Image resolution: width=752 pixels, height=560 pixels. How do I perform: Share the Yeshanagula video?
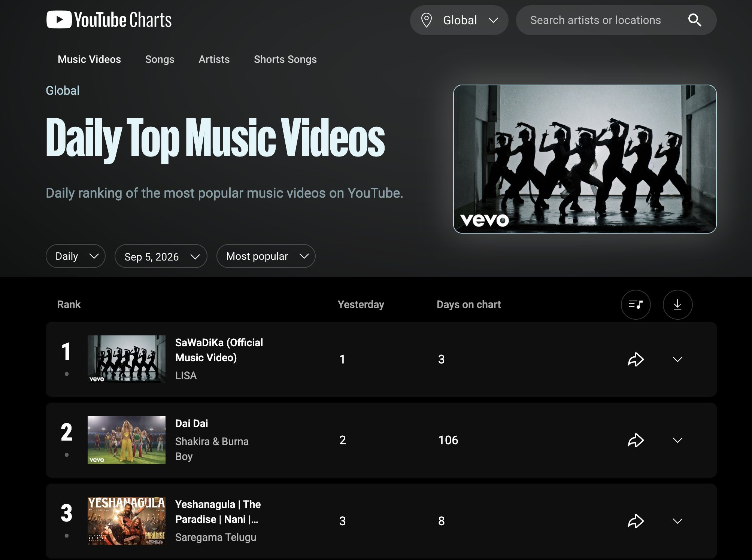pos(636,521)
